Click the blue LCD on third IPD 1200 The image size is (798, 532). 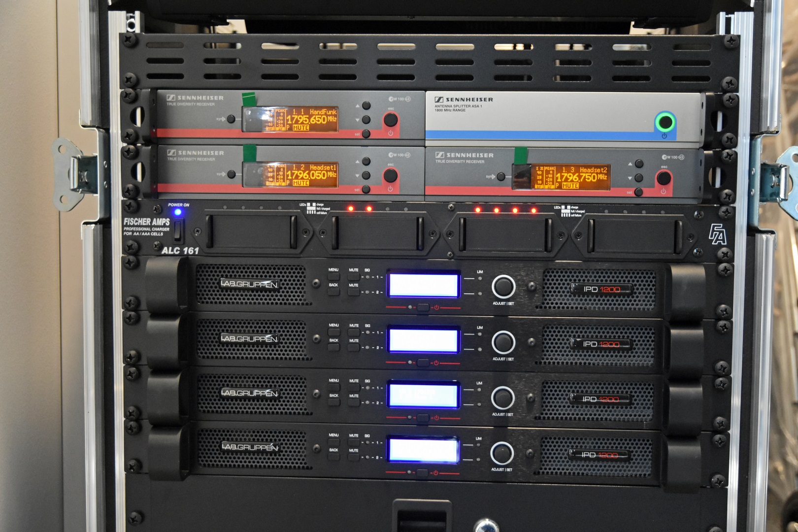tap(424, 395)
